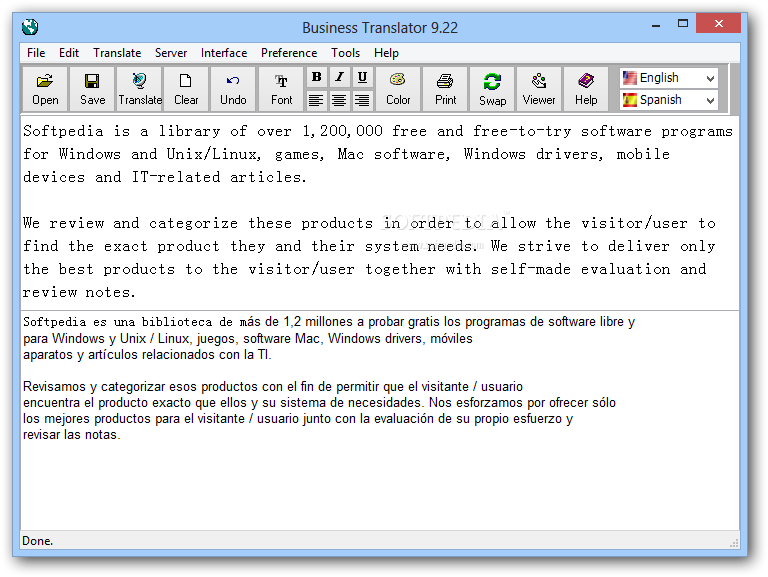Open the Help menu
Screen dimensions: 768x577
tap(386, 53)
